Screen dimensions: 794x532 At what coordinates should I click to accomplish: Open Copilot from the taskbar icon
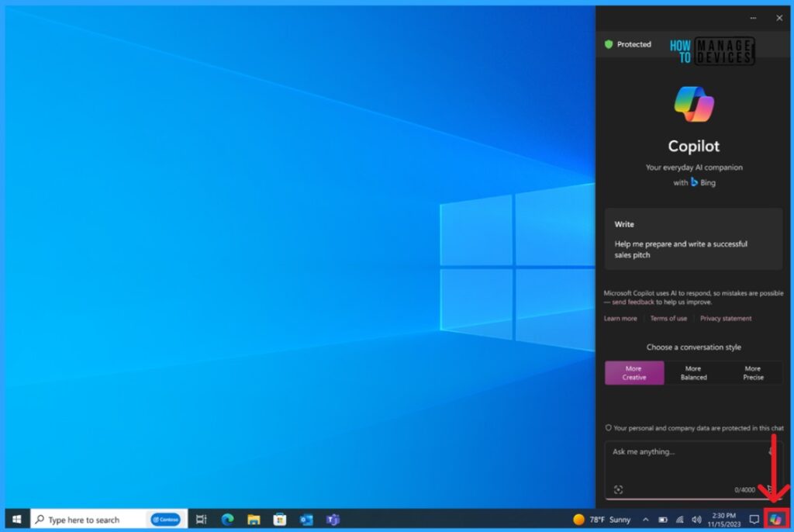[775, 520]
